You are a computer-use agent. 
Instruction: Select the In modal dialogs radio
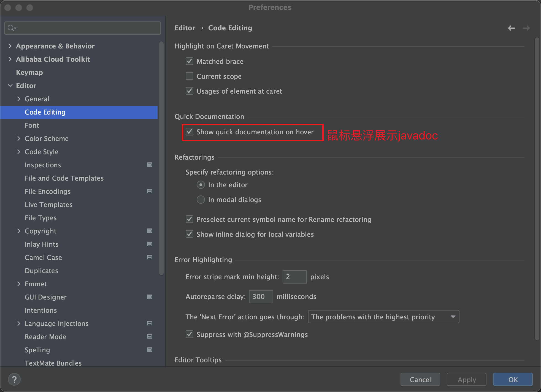[201, 200]
